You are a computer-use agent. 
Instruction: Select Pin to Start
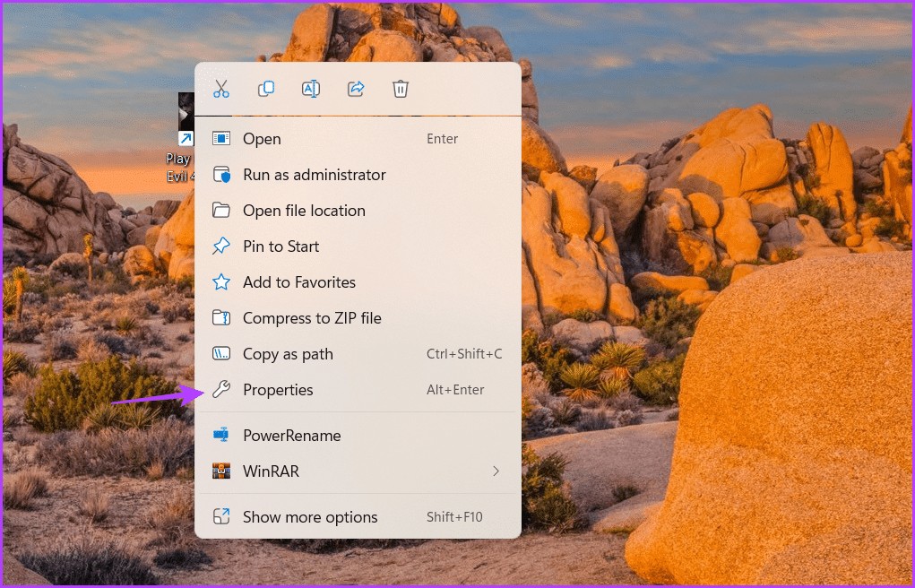tap(358, 246)
